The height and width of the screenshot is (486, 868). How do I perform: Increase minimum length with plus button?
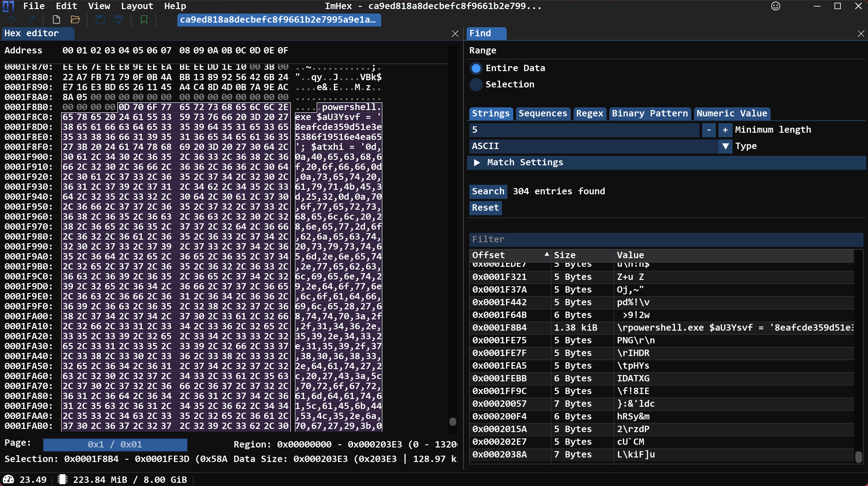pos(725,130)
